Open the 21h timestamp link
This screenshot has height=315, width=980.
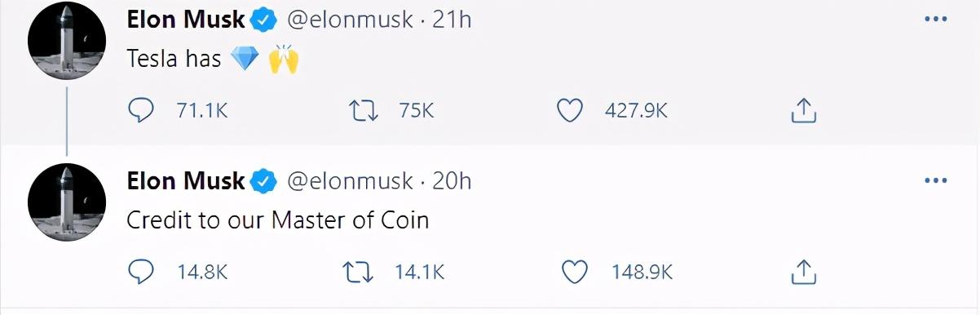pyautogui.click(x=452, y=20)
